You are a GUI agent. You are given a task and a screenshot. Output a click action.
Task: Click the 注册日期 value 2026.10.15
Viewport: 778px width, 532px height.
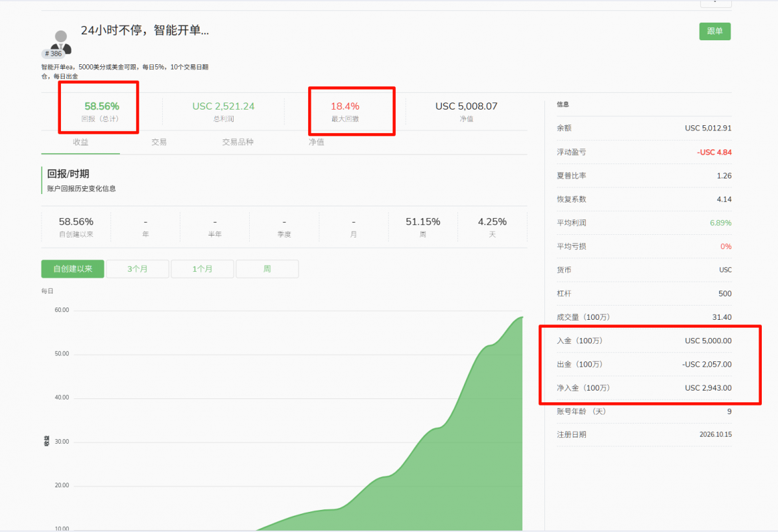[x=716, y=434]
